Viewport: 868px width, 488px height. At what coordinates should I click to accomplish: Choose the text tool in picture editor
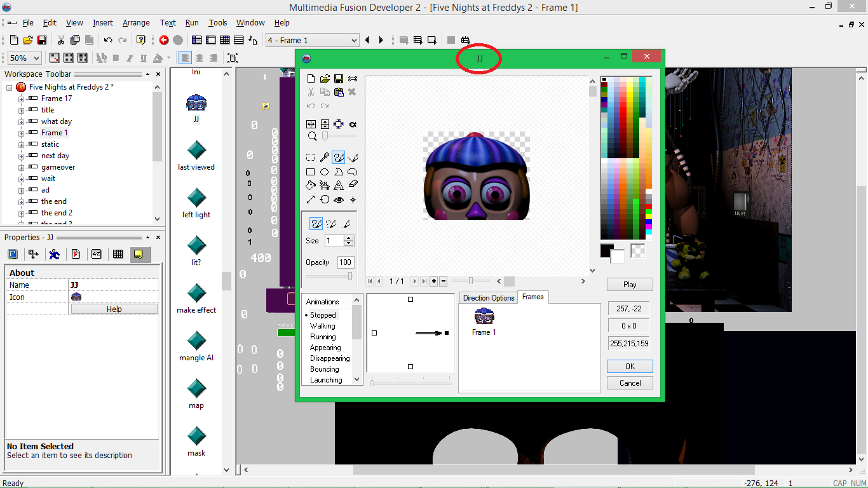pos(339,186)
